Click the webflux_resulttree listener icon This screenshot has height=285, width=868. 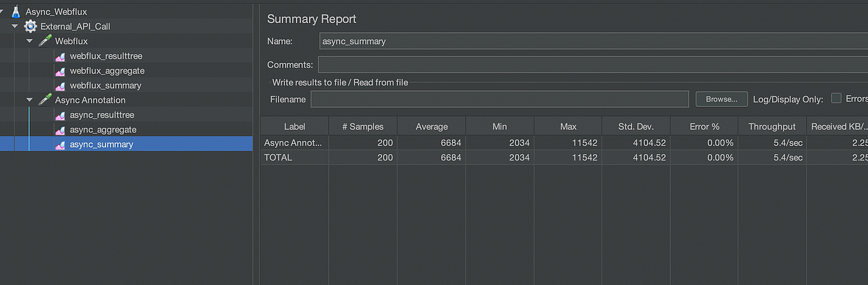tap(60, 56)
